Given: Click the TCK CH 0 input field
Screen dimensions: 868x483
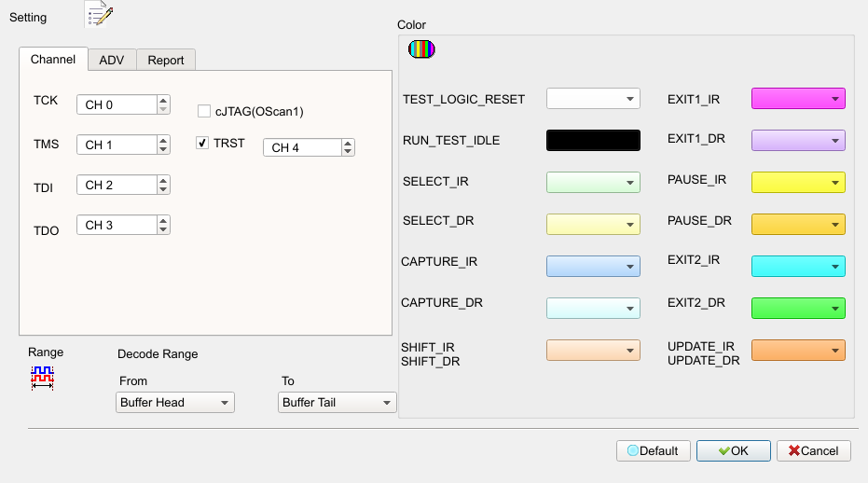Looking at the screenshot, I should click(117, 104).
